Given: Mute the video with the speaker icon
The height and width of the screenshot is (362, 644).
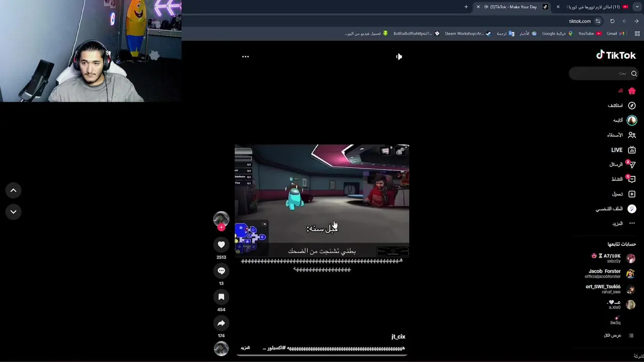Looking at the screenshot, I should click(x=398, y=57).
